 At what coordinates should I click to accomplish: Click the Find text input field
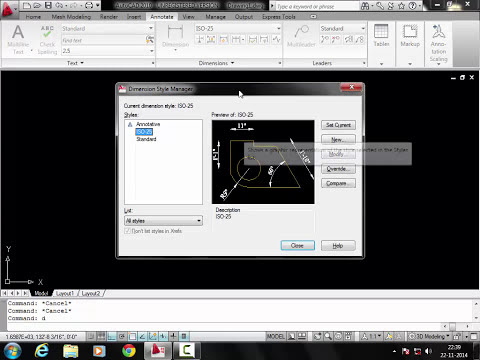click(103, 40)
